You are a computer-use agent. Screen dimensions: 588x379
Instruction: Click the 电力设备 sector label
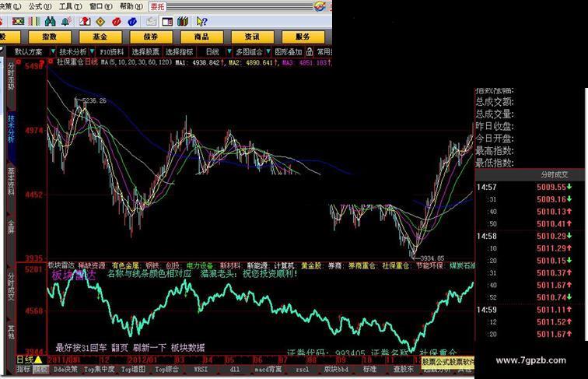[x=200, y=265]
